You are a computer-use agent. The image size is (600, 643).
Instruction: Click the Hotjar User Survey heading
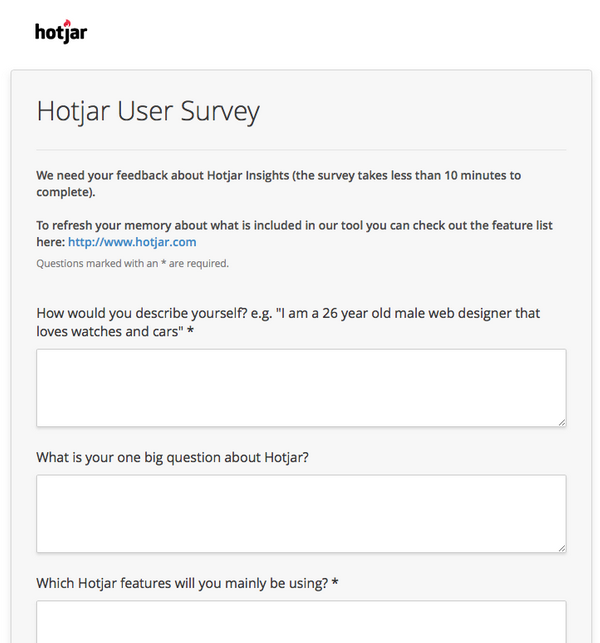[148, 111]
